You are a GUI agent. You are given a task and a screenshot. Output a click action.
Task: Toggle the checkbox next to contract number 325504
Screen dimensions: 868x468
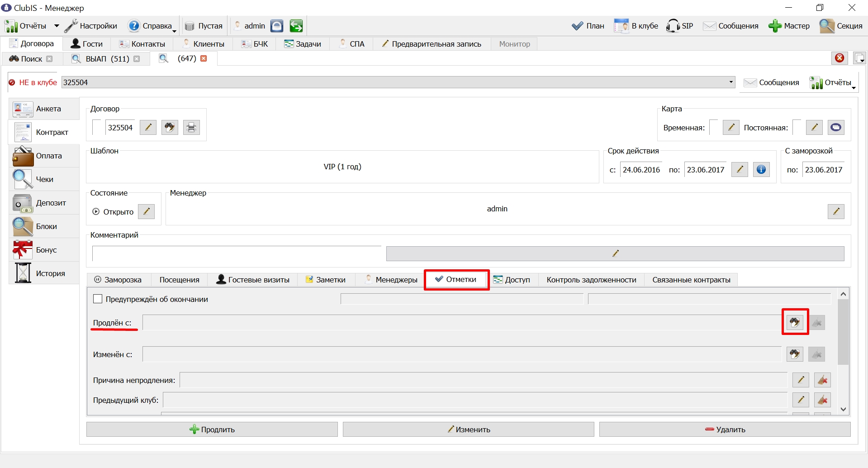97,127
